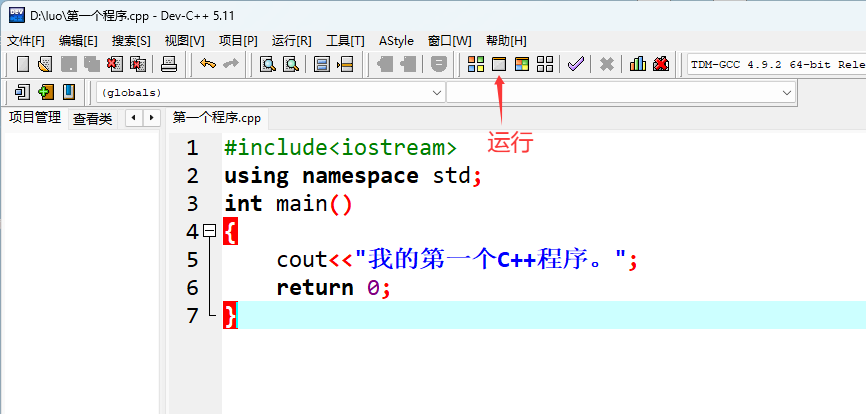Screen dimensions: 866x414
Task: Switch to the 查看类 panel tab
Action: (92, 118)
